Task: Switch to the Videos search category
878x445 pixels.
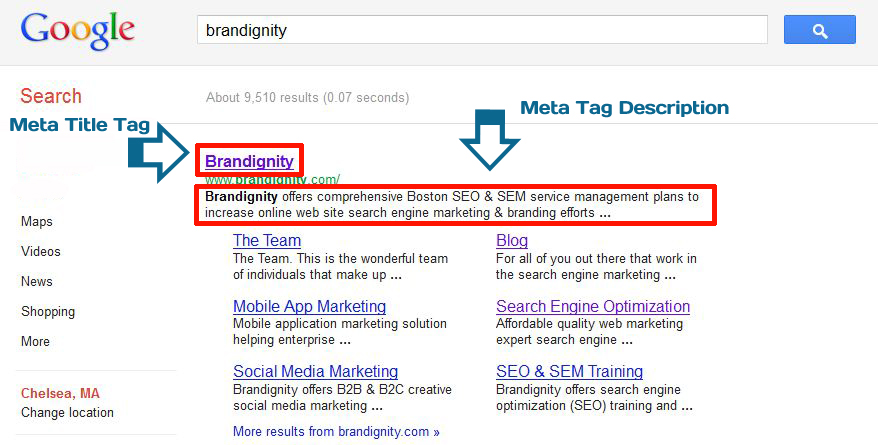Action: [x=41, y=251]
